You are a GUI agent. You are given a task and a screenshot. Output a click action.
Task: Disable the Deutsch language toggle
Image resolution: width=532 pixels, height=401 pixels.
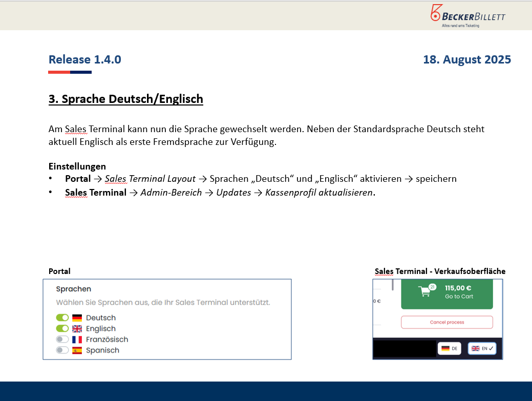coord(62,318)
